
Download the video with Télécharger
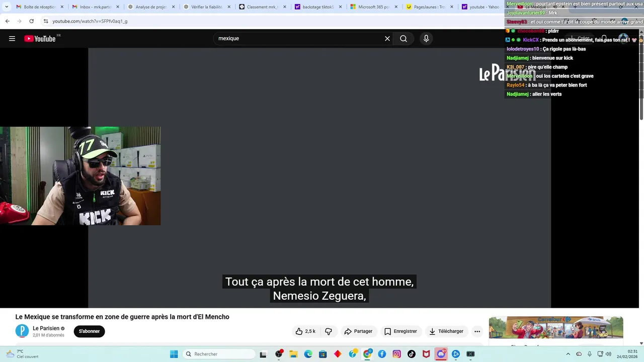click(x=446, y=331)
